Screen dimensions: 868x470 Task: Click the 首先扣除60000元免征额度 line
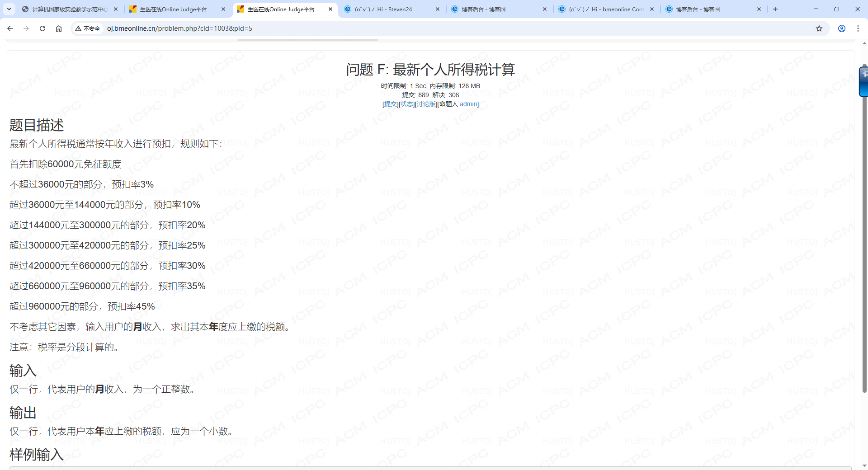pyautogui.click(x=66, y=164)
